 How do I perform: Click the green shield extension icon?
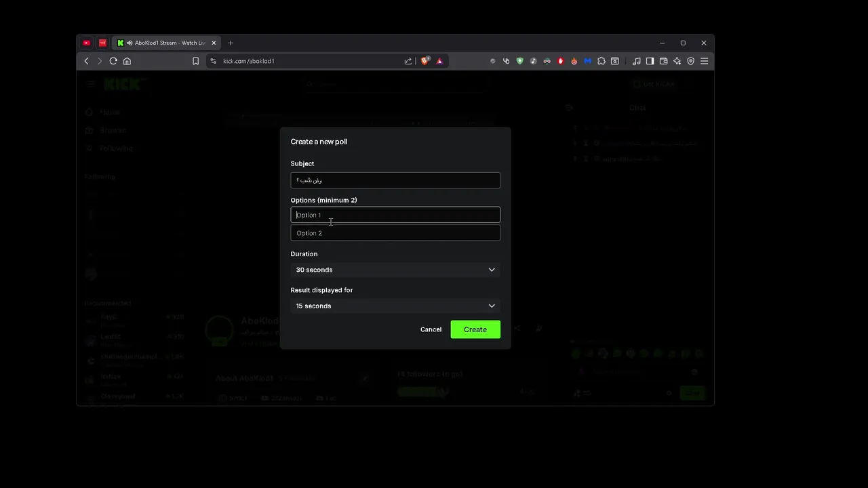519,61
